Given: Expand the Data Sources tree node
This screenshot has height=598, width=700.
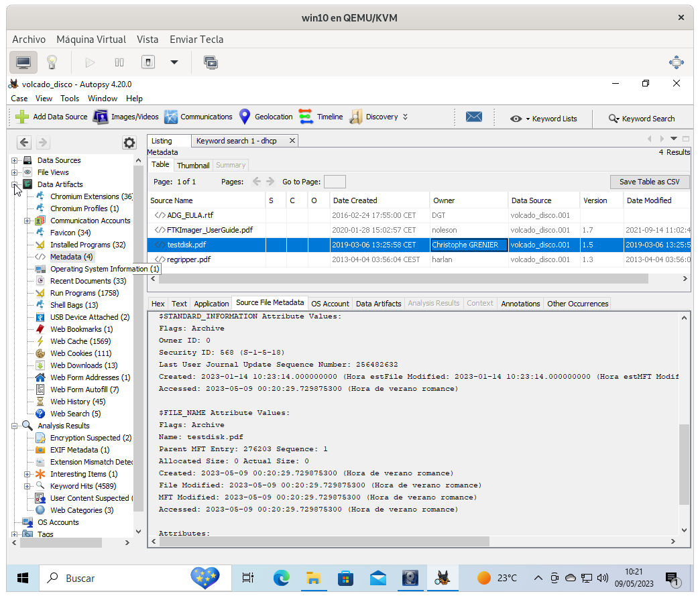Looking at the screenshot, I should tap(15, 160).
